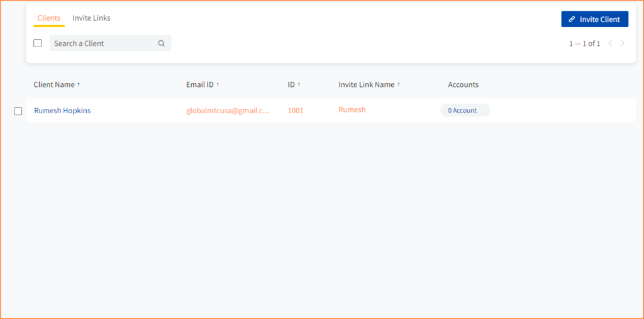Click the Client Name column header text
Image resolution: width=644 pixels, height=319 pixels.
point(54,85)
